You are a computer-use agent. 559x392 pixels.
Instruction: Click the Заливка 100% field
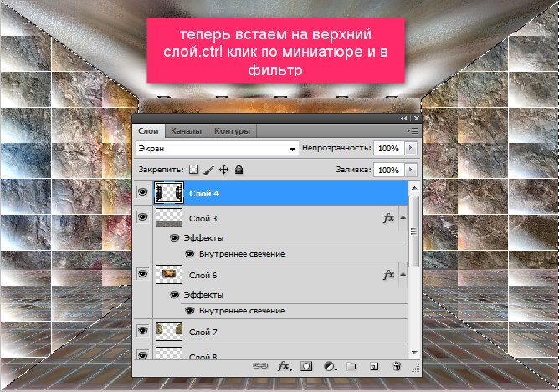pos(388,170)
